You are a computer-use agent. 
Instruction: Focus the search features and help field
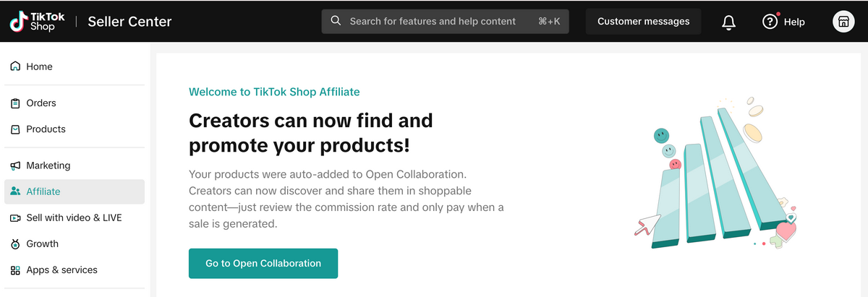pyautogui.click(x=433, y=22)
